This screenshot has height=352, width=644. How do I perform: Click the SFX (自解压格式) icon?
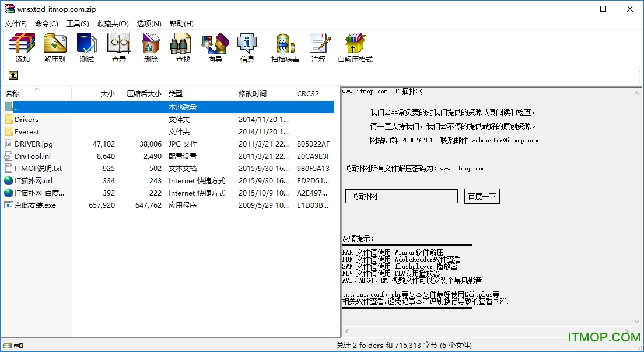[x=355, y=48]
